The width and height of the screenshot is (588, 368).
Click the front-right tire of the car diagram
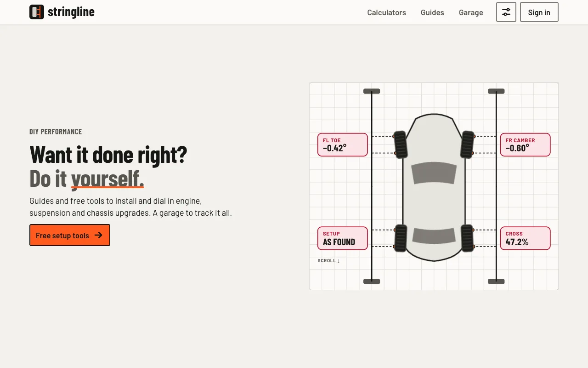[x=468, y=144]
